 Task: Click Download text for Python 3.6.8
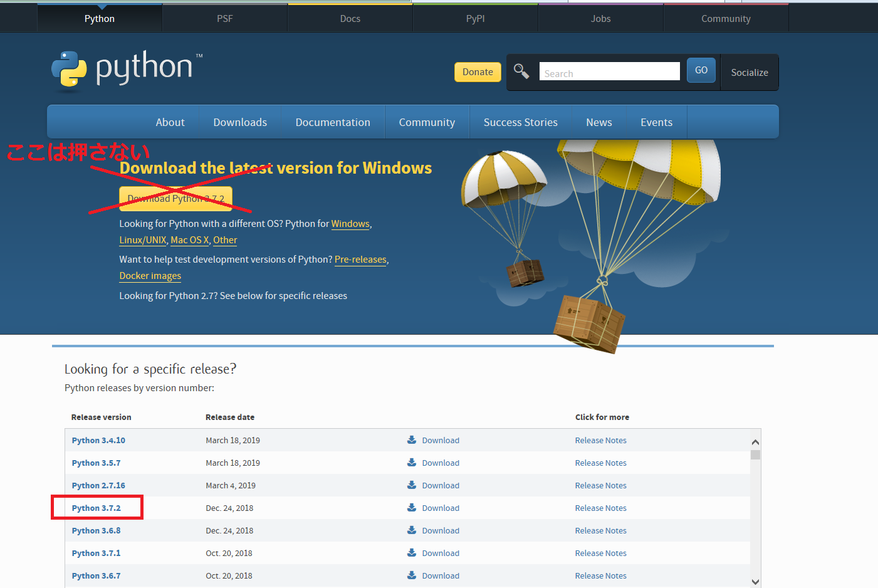pos(441,530)
